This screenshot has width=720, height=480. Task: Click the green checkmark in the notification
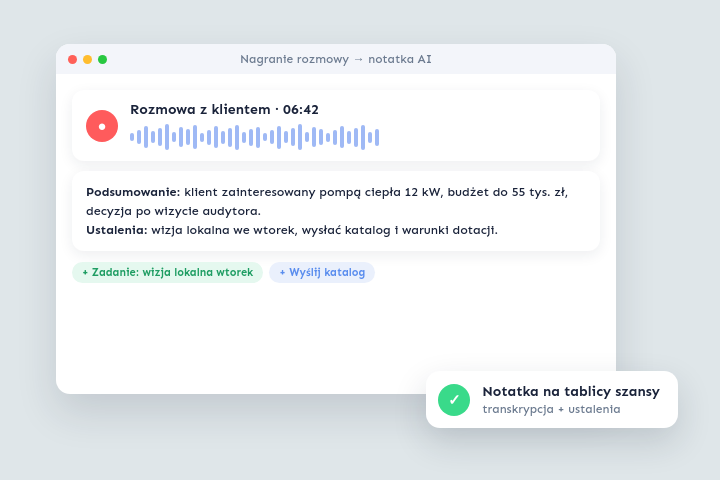click(x=454, y=400)
